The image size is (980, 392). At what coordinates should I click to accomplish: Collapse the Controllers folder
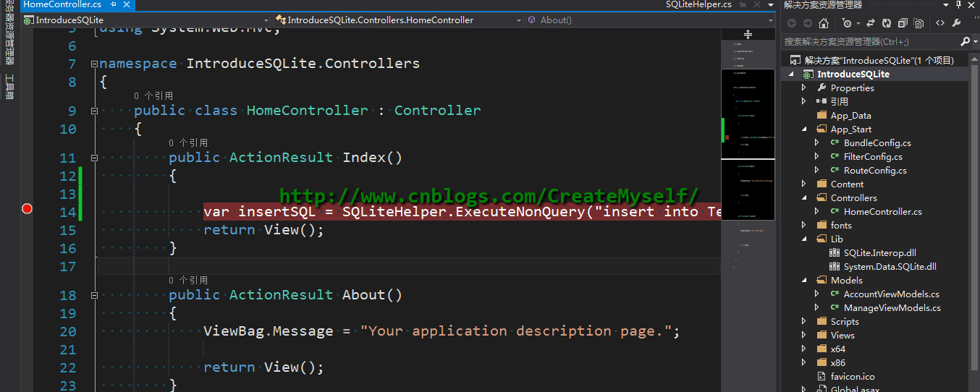pyautogui.click(x=804, y=197)
